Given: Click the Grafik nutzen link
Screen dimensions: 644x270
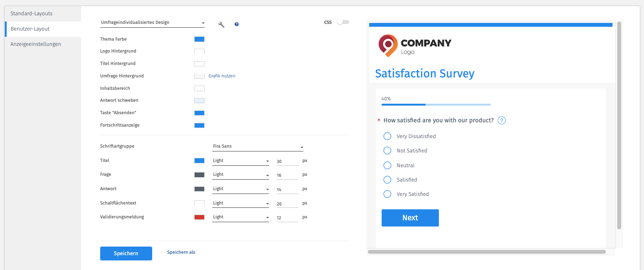Looking at the screenshot, I should pos(222,76).
